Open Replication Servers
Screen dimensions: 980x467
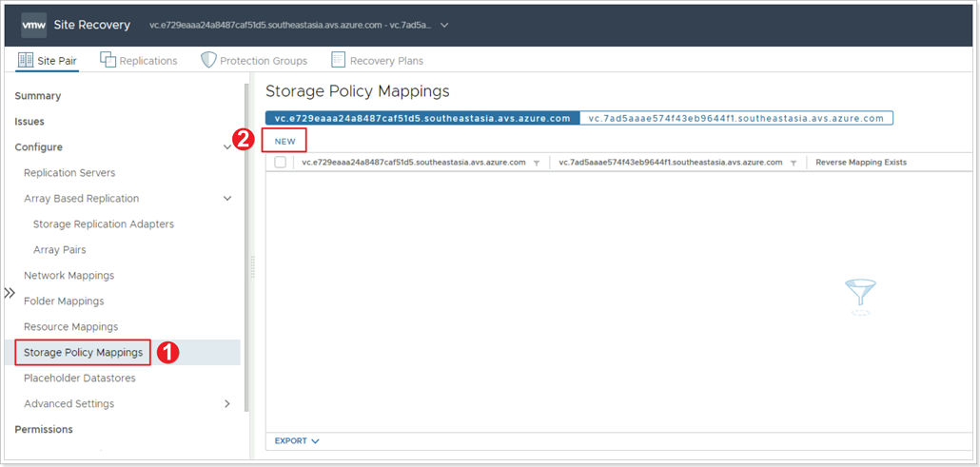(69, 172)
